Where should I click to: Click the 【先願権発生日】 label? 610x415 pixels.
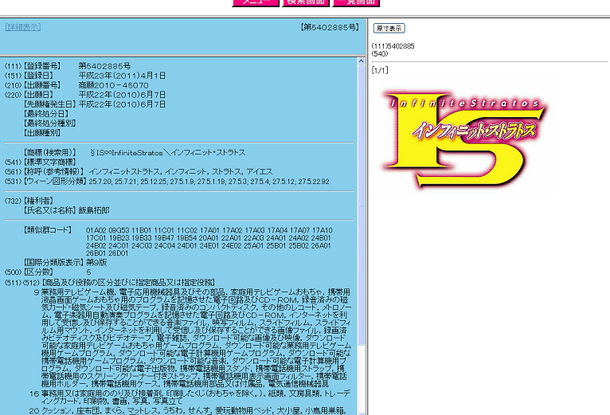click(x=50, y=104)
